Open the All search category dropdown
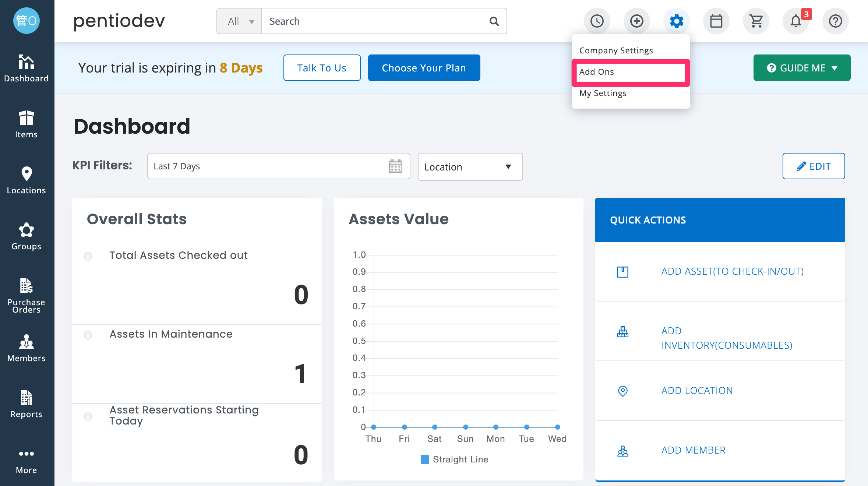The height and width of the screenshot is (486, 868). [240, 21]
